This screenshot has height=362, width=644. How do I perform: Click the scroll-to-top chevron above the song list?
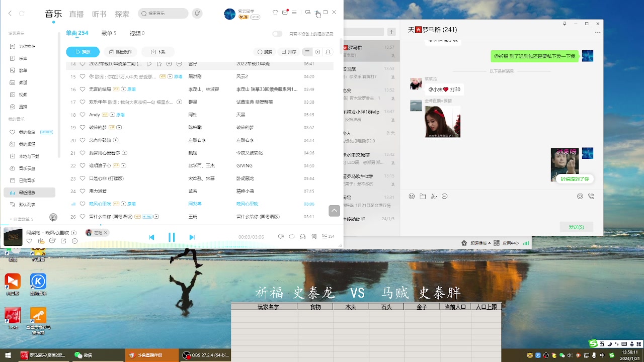(x=334, y=210)
